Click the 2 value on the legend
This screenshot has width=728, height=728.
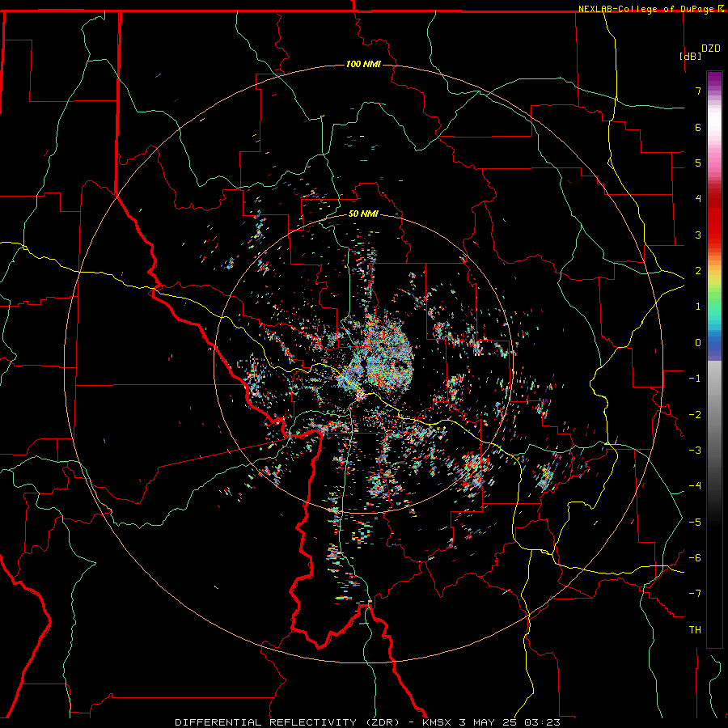point(698,271)
